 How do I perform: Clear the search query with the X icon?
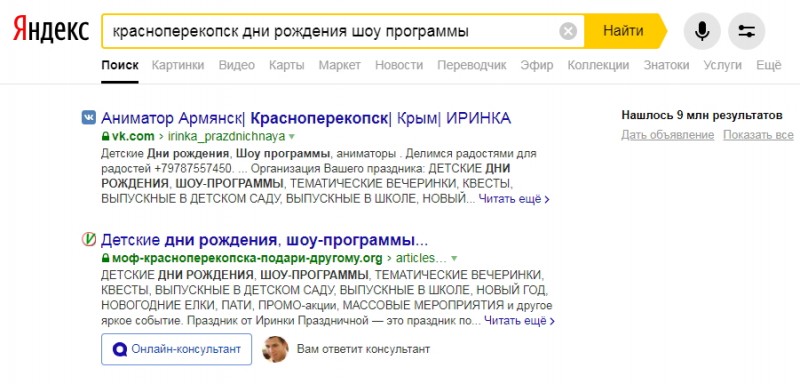click(568, 32)
